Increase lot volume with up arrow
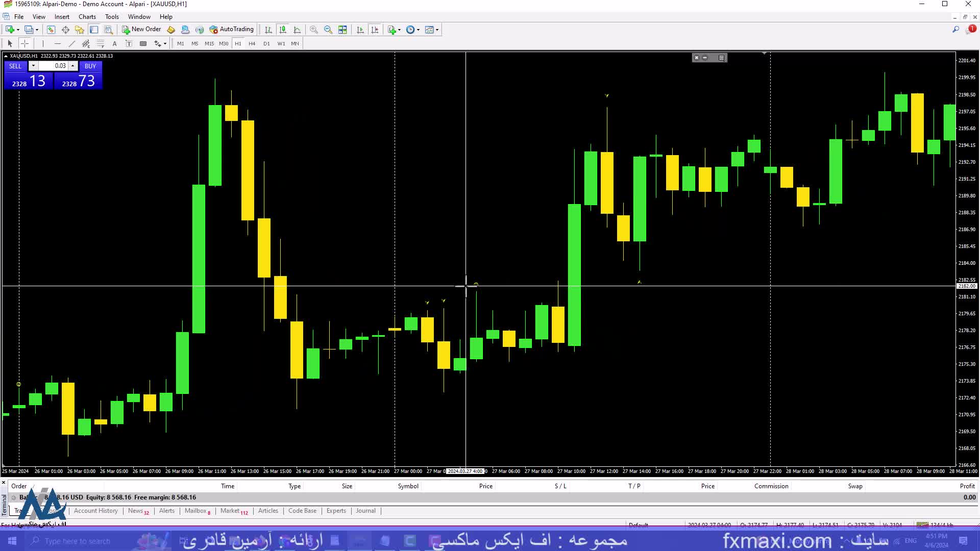Screen dimensions: 980x551 click(x=73, y=66)
